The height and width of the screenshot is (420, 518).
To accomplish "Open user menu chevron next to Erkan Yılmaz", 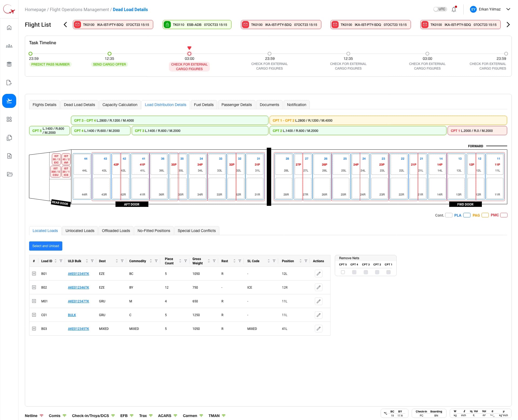I will (508, 9).
